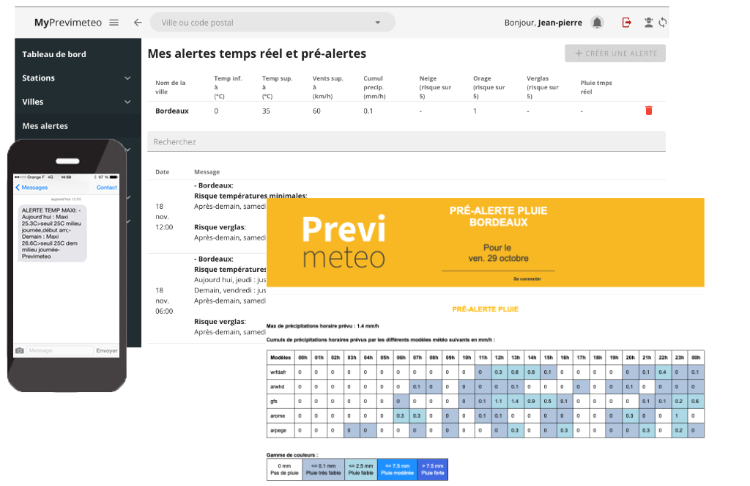This screenshot has height=486, width=750.
Task: Click the 'Pluie tmps réel' column header
Action: point(596,87)
